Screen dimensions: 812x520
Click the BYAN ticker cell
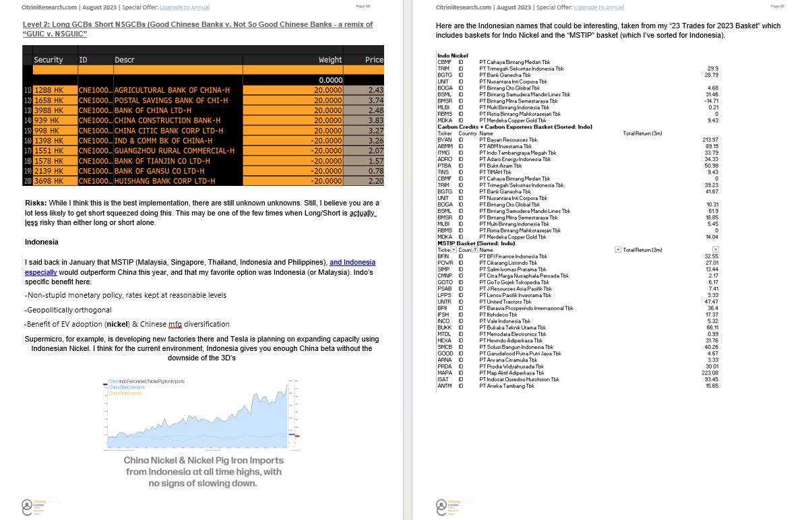pos(445,140)
